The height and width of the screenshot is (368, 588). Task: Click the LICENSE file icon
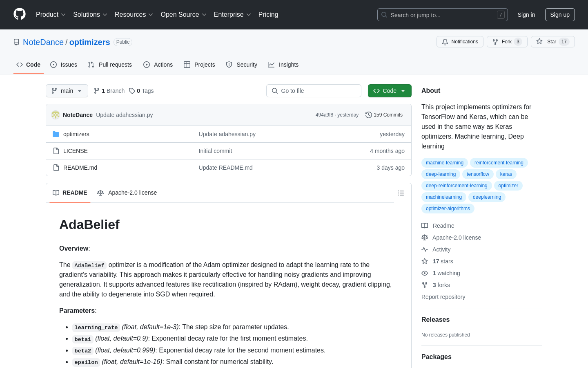(x=56, y=151)
